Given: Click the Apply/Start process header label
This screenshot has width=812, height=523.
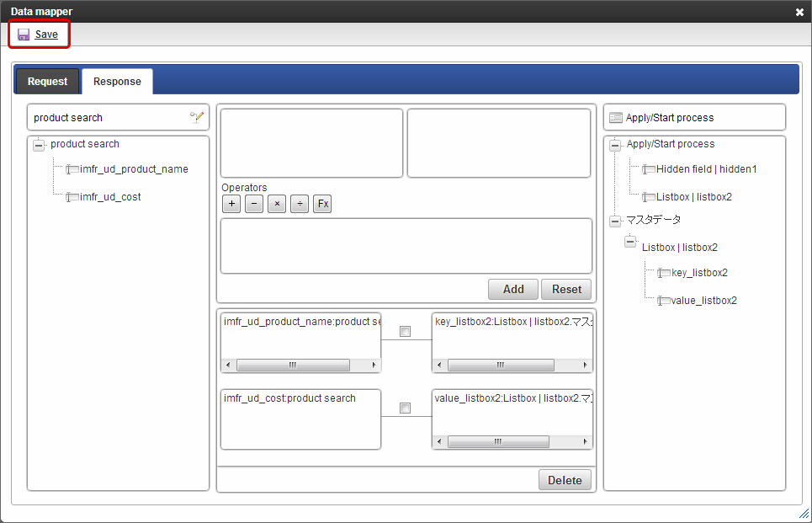Looking at the screenshot, I should [670, 118].
